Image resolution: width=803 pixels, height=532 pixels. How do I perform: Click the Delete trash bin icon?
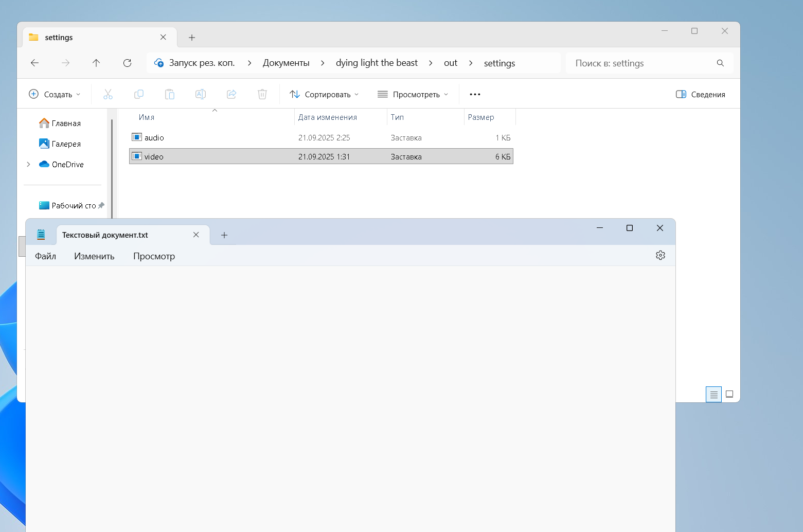tap(262, 94)
